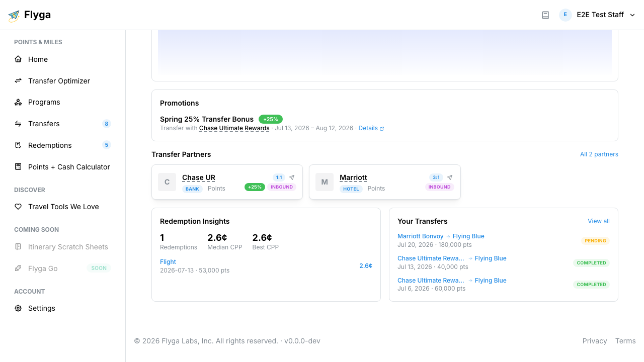644x362 pixels.
Task: Click the send icon on Chase UR card
Action: click(x=292, y=177)
